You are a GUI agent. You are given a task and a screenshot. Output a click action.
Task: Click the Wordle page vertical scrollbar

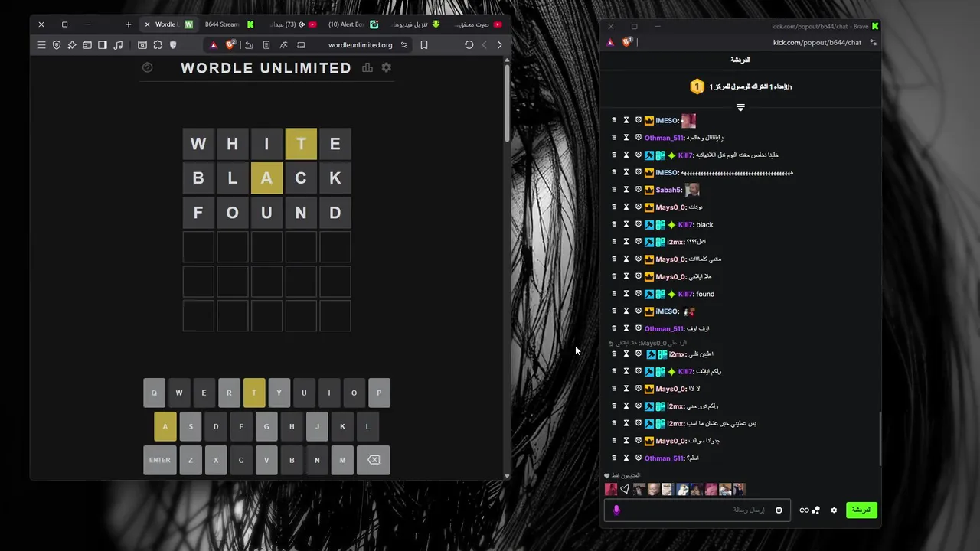tap(506, 105)
